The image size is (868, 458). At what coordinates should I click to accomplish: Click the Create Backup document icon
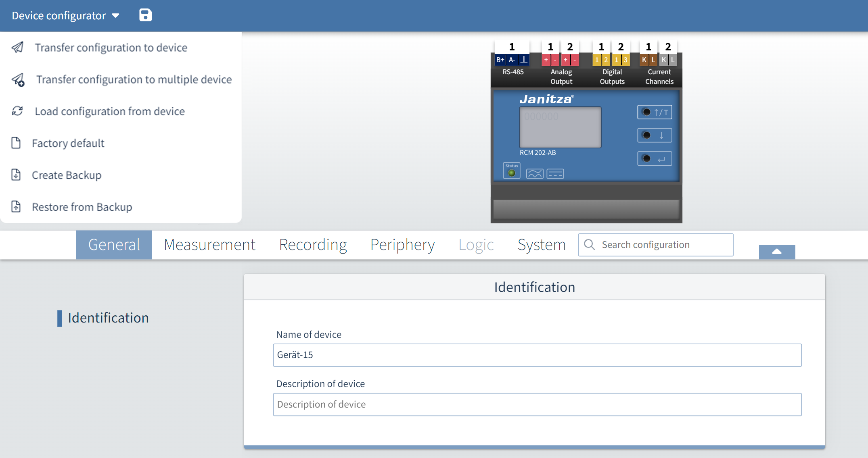coord(16,175)
